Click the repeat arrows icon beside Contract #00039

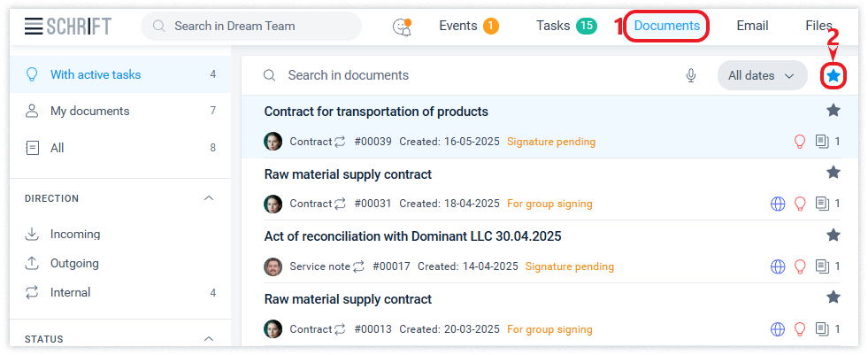point(340,142)
